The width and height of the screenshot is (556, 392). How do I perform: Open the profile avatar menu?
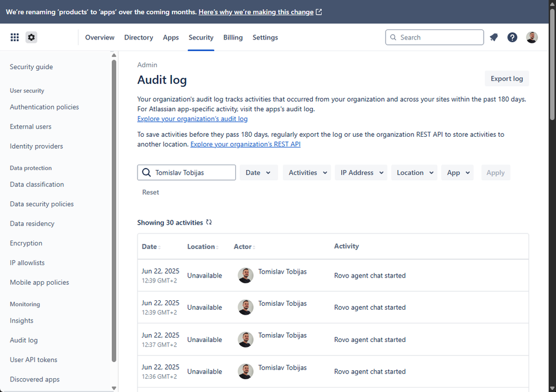532,37
